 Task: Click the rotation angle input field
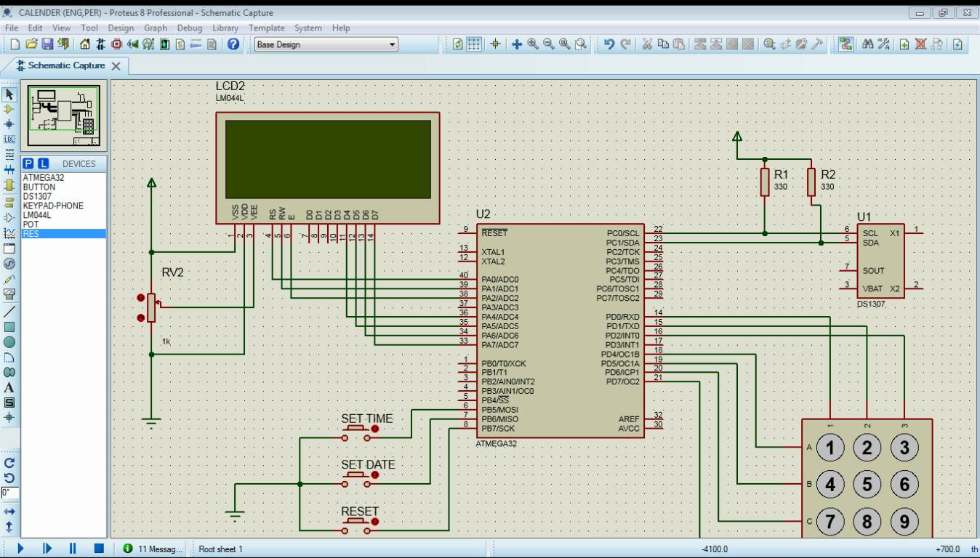pyautogui.click(x=9, y=492)
